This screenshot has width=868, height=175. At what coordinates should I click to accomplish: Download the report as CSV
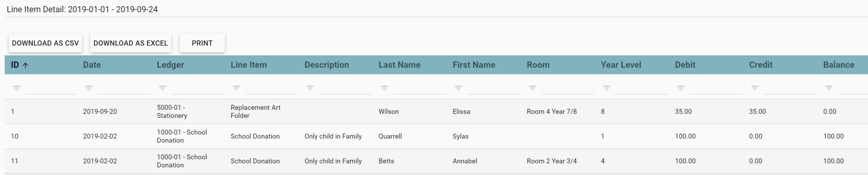pyautogui.click(x=45, y=43)
